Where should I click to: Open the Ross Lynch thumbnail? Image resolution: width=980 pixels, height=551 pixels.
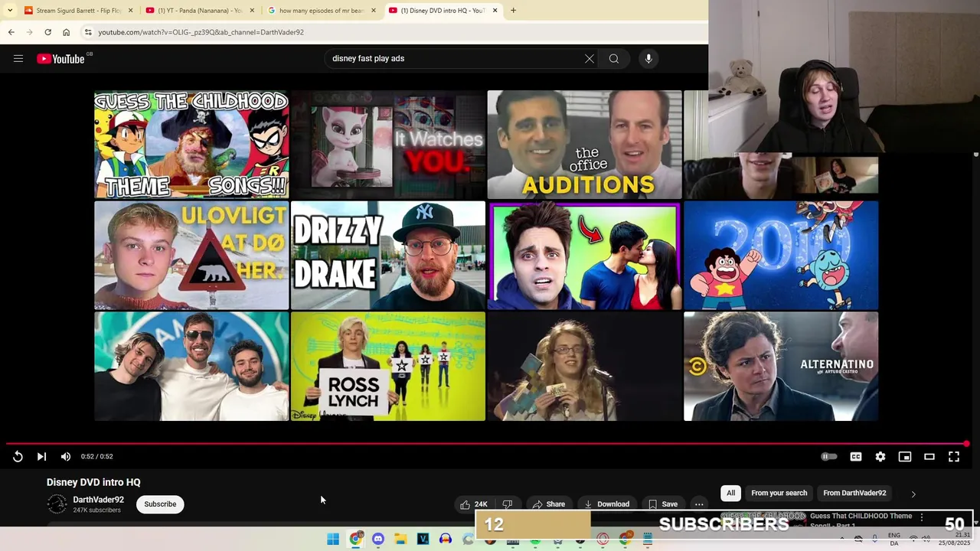(388, 367)
